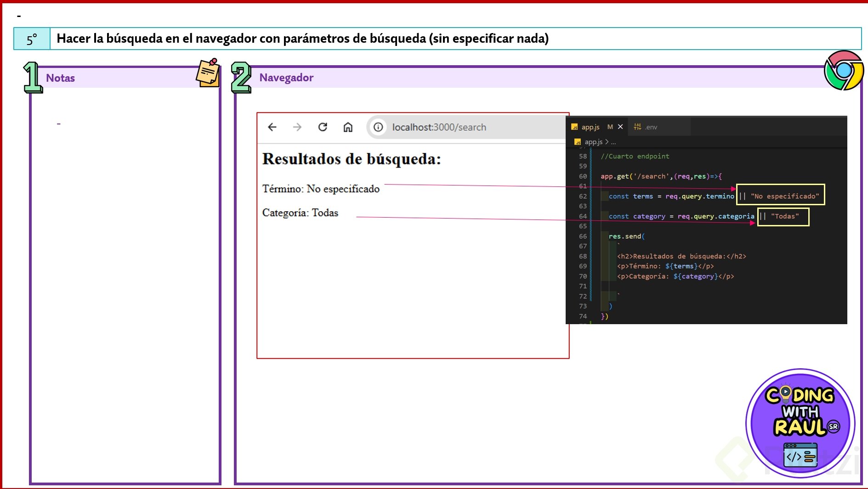
Task: Click the '//Cuarto endpoint' comment line
Action: click(x=635, y=156)
